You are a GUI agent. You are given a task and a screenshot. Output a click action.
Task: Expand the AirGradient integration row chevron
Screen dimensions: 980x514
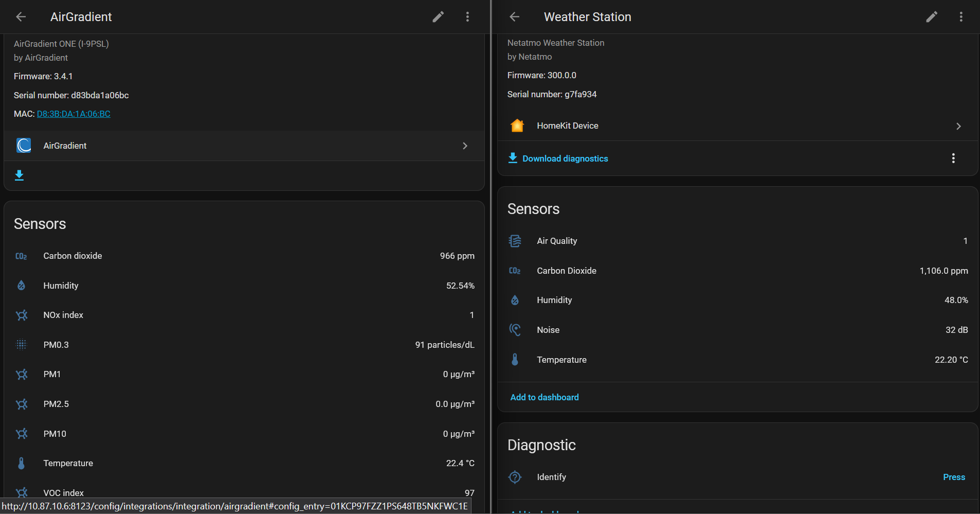tap(465, 146)
